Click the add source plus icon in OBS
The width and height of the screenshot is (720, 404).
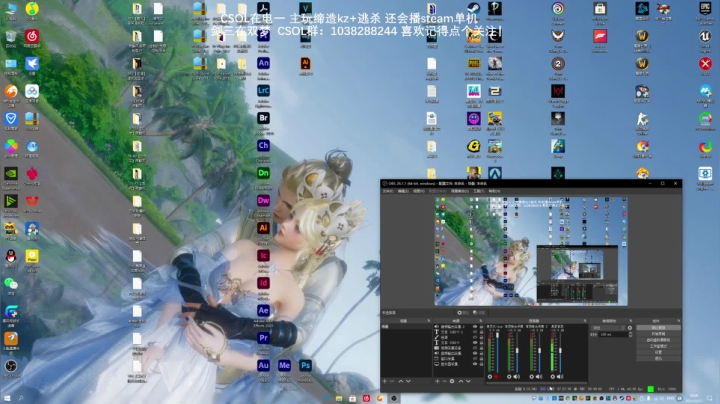[x=437, y=381]
